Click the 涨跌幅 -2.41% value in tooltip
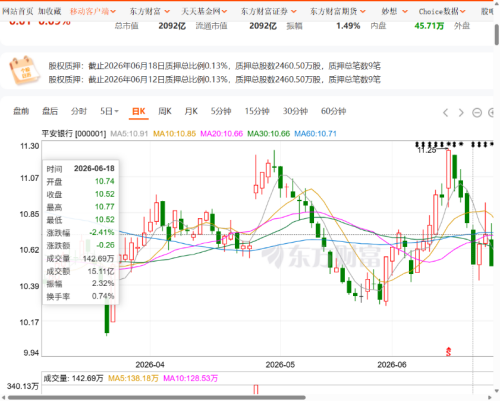Screen dimensions: 500x401 [x=102, y=232]
